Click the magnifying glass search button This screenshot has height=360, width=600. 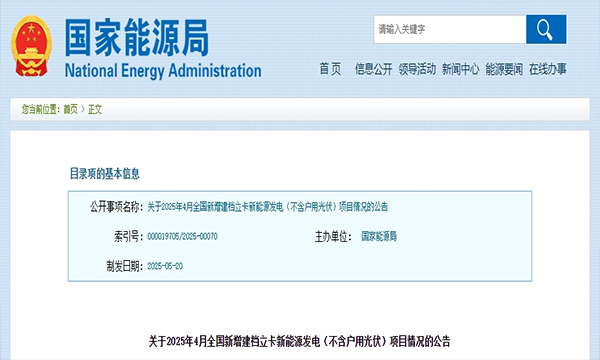click(x=546, y=29)
